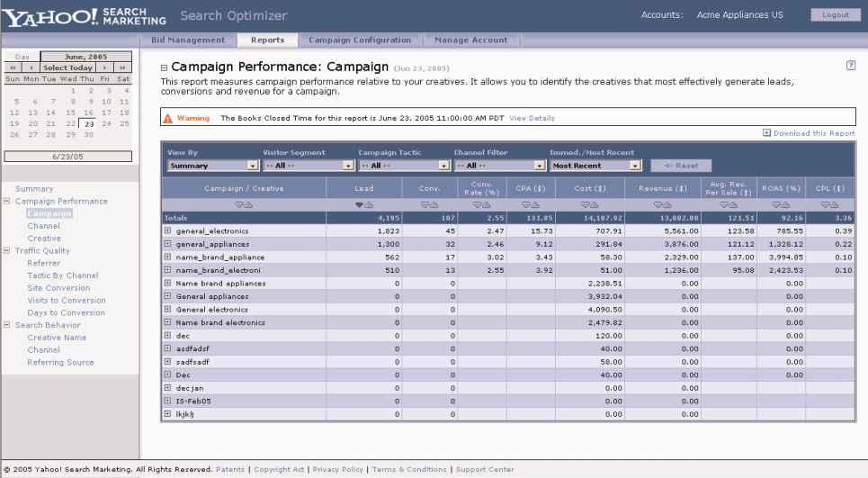Viewport: 868px width, 478px height.
Task: Open the Immed./Most Recent dropdown
Action: [x=635, y=166]
